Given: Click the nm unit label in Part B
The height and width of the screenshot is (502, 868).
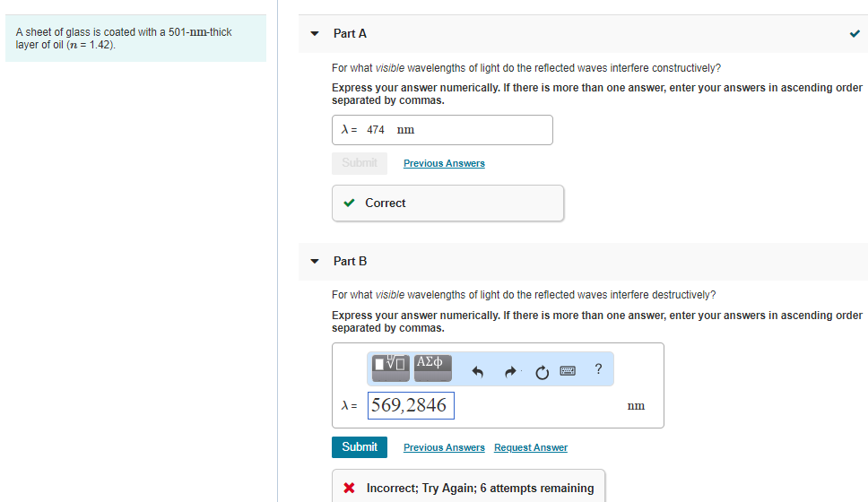Looking at the screenshot, I should click(636, 406).
